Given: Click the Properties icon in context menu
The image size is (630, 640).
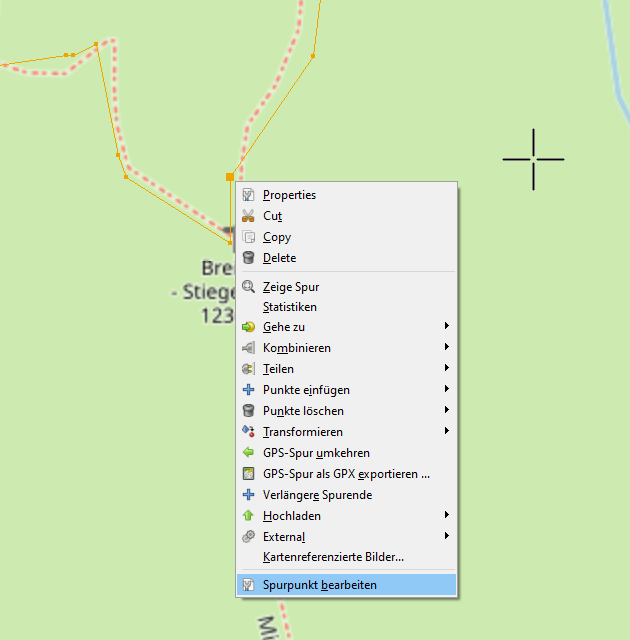Looking at the screenshot, I should pos(248,195).
